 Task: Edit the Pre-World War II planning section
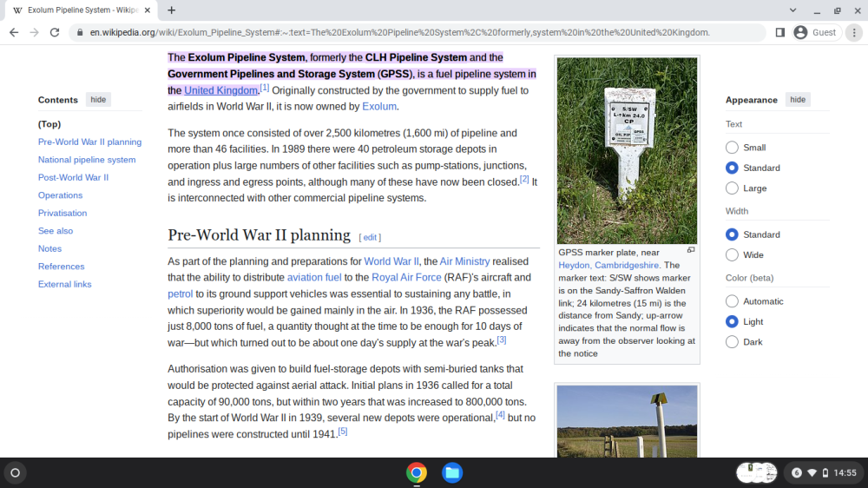tap(370, 237)
